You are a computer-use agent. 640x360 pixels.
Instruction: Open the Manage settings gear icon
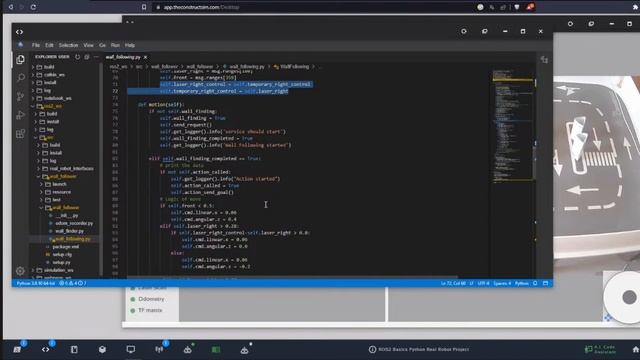[20, 271]
